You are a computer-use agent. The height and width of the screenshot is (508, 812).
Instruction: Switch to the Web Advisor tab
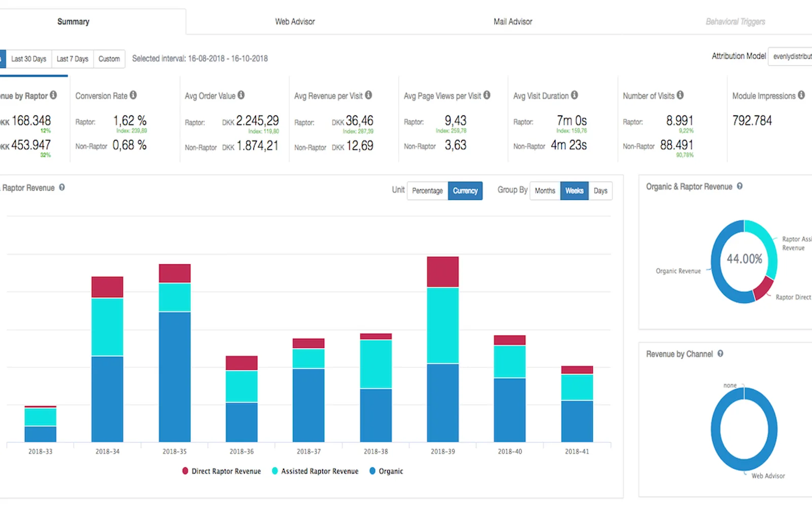click(x=295, y=22)
